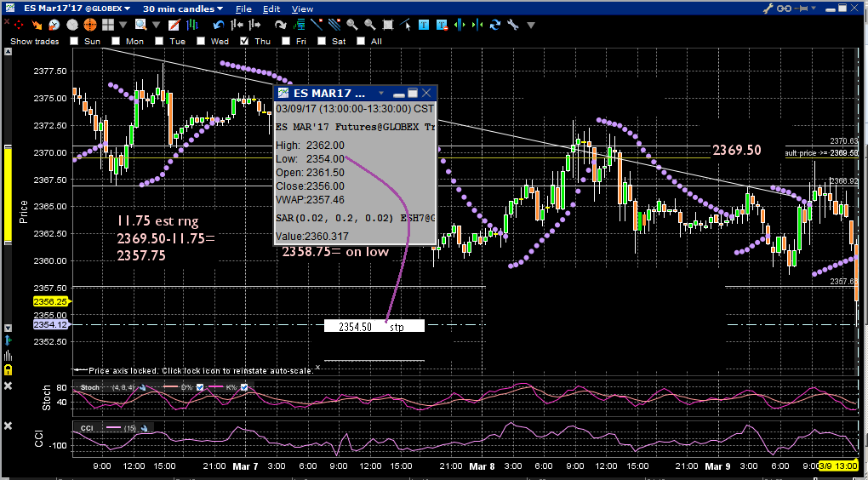
Task: Expand dropdown arrow next to magnifier search icon
Action: pos(156,25)
